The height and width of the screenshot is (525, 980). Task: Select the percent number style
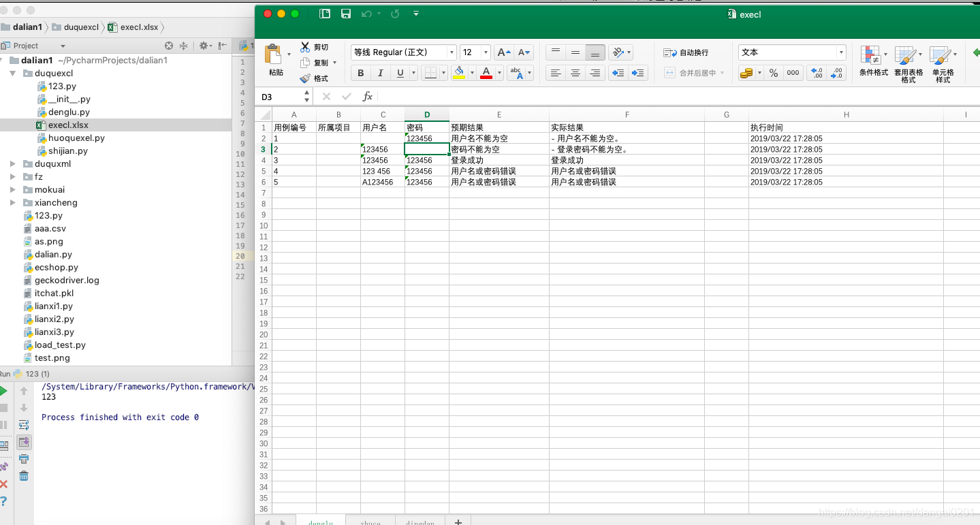tap(773, 73)
